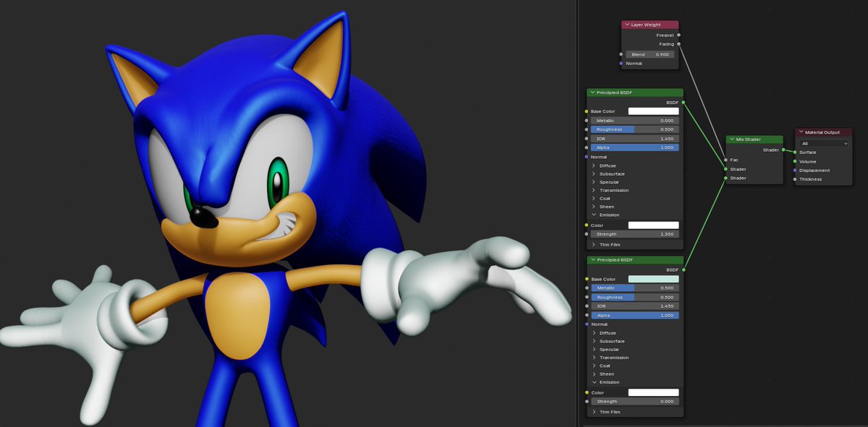Click the Metallic 0.000 value field

[635, 121]
